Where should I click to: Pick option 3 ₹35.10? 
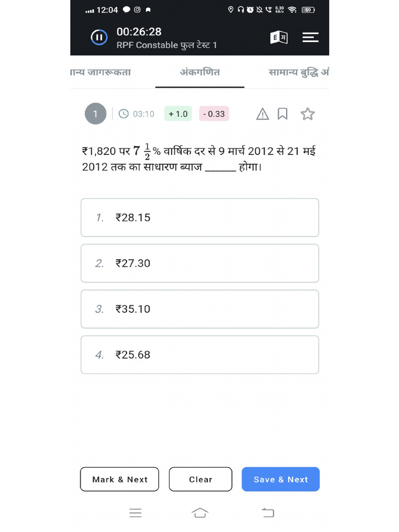click(199, 309)
